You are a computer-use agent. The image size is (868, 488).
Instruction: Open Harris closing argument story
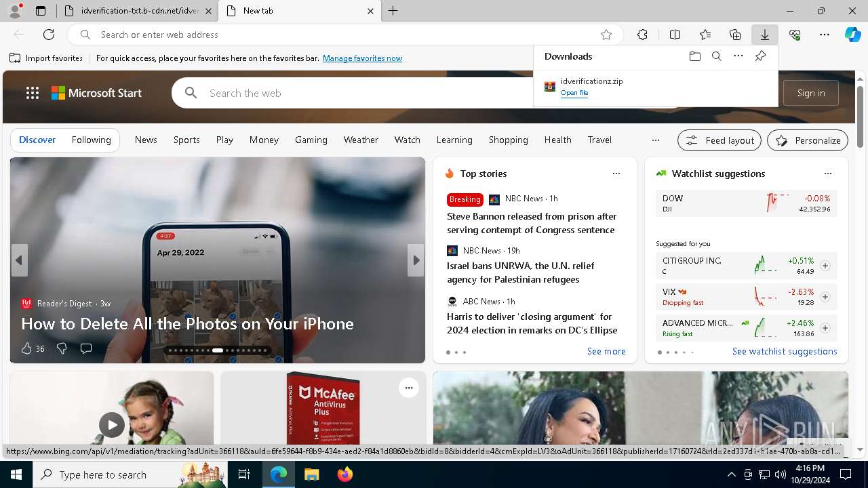point(532,323)
